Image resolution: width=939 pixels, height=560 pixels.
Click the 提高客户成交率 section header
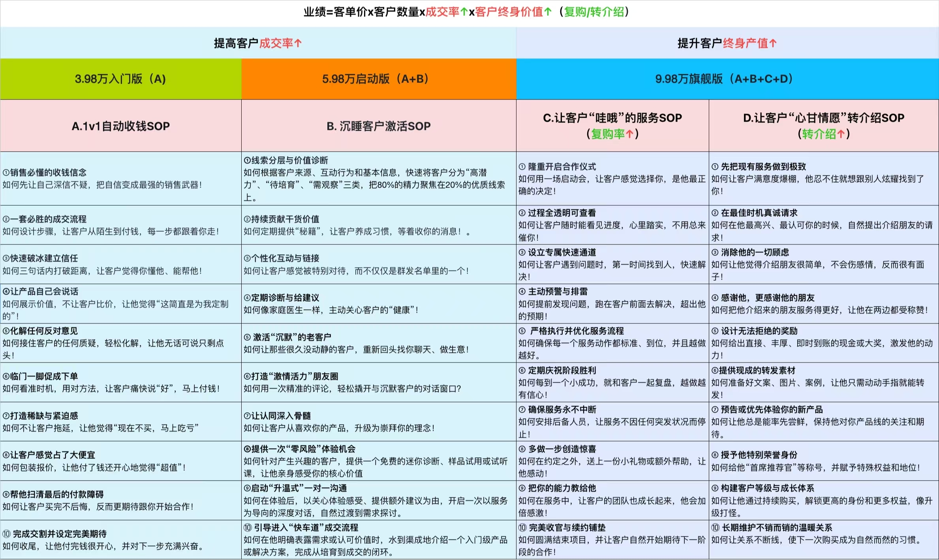click(257, 43)
